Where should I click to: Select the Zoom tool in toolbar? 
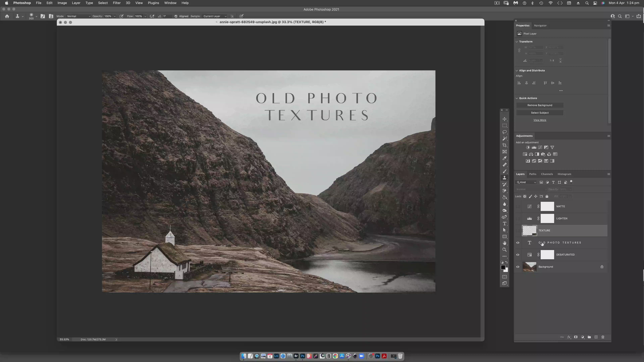pos(504,250)
